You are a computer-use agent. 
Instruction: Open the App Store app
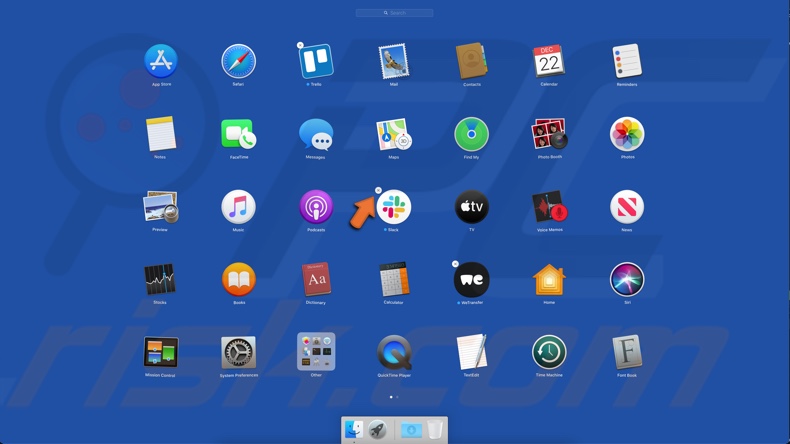(161, 61)
